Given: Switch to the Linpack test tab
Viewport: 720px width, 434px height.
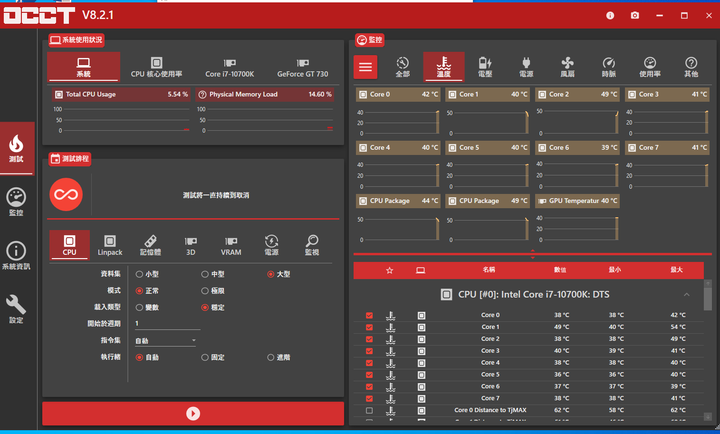Looking at the screenshot, I should coord(110,245).
